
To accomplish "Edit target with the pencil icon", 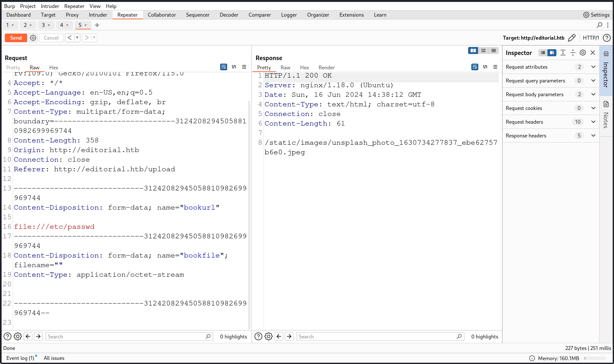I will coord(572,38).
